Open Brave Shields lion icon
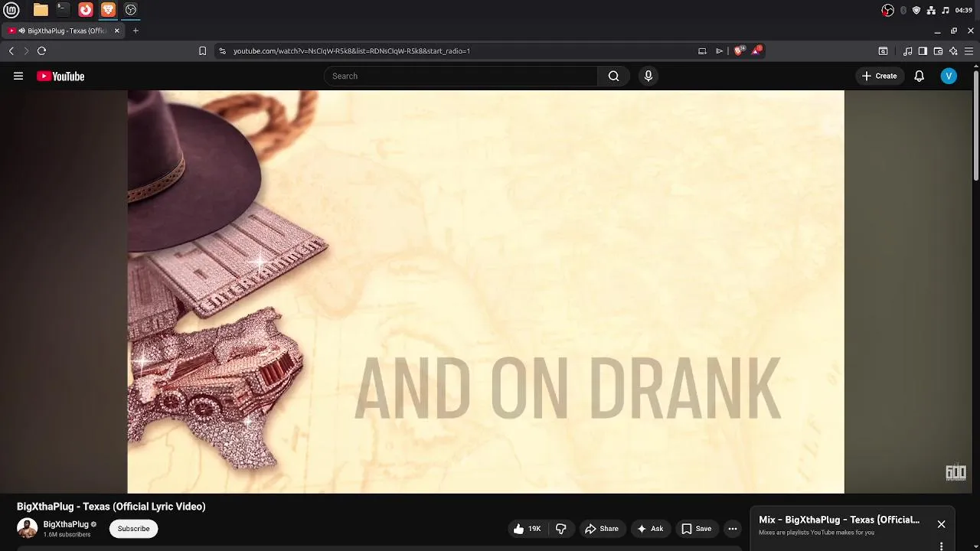The image size is (980, 551). point(739,51)
